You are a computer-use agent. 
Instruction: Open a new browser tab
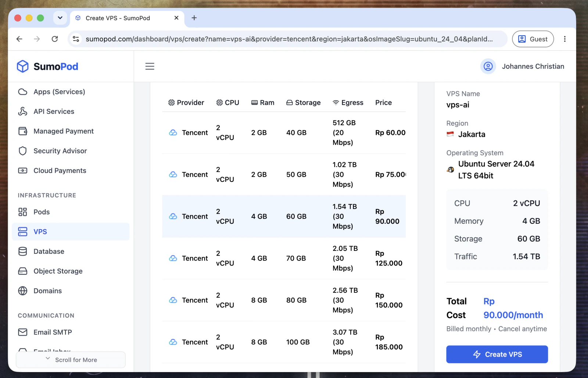(194, 18)
